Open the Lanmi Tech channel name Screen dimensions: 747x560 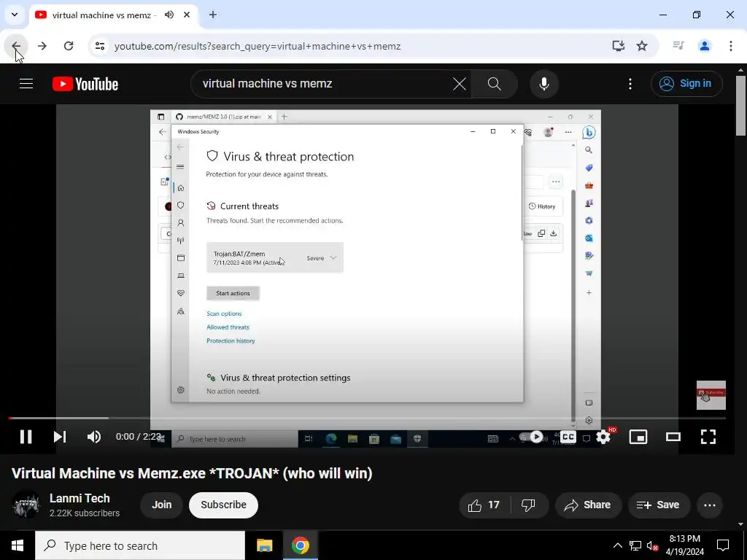80,498
